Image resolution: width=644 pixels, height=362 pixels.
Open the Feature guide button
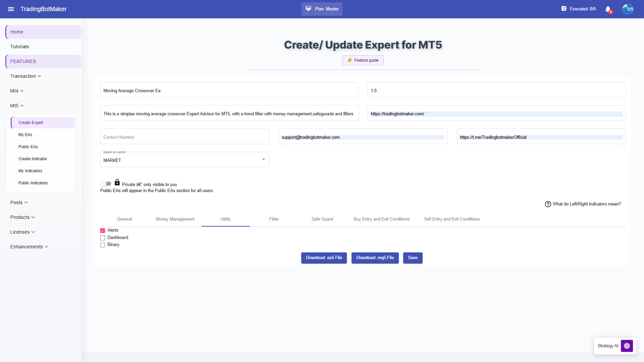click(363, 60)
